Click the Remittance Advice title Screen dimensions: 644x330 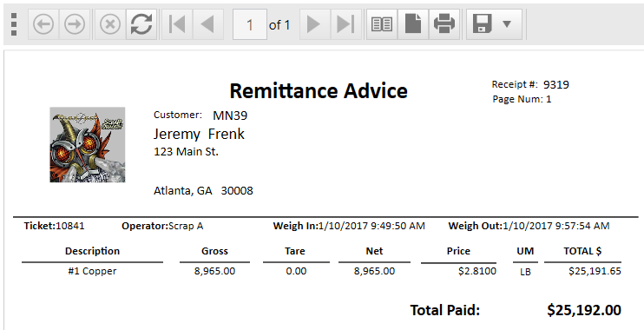(319, 91)
